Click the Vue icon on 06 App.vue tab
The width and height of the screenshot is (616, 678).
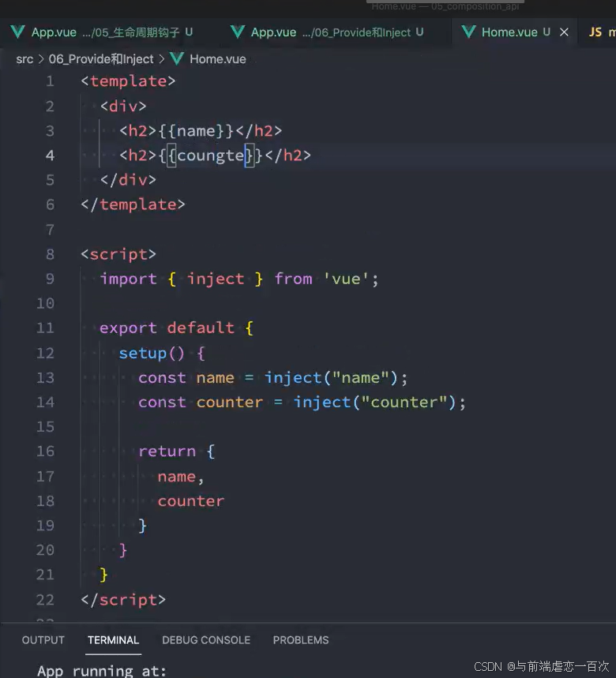point(238,32)
